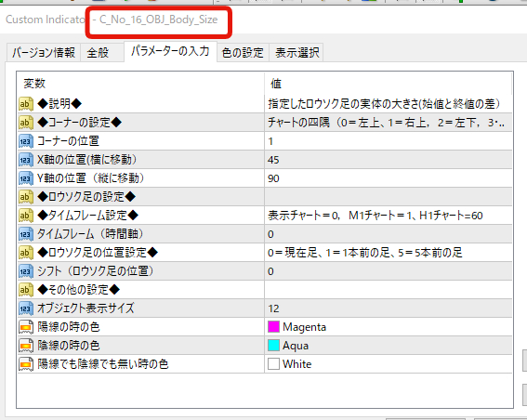Screen dimensions: 527x420
Task: Select the Magenta color swatch
Action: [273, 326]
